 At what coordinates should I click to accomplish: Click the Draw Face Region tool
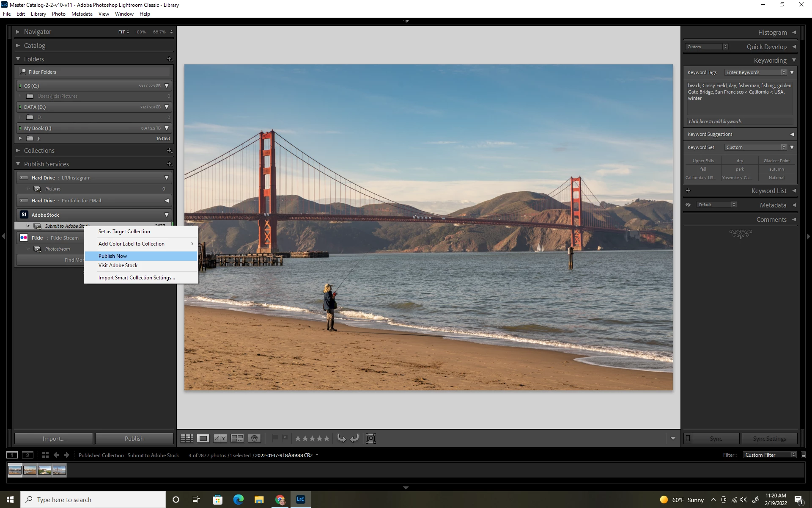[371, 439]
